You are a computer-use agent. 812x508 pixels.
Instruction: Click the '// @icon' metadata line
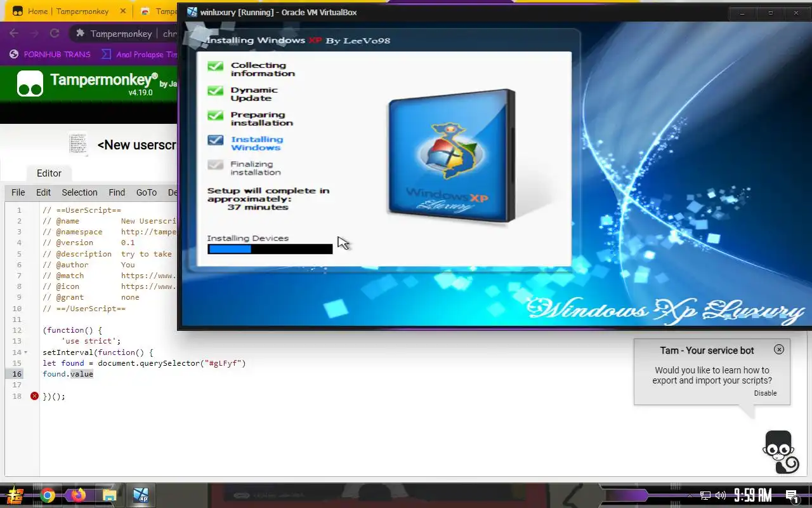109,286
